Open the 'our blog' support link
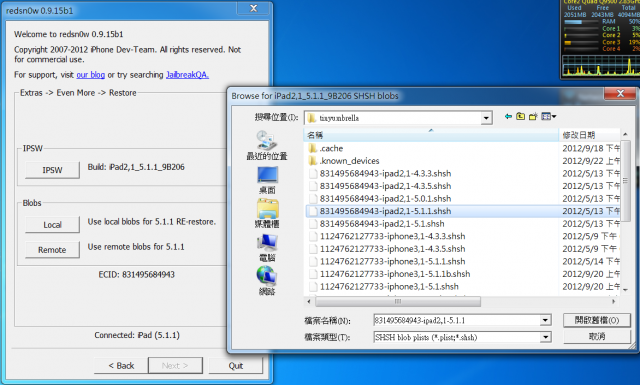This screenshot has width=640, height=385. 91,75
